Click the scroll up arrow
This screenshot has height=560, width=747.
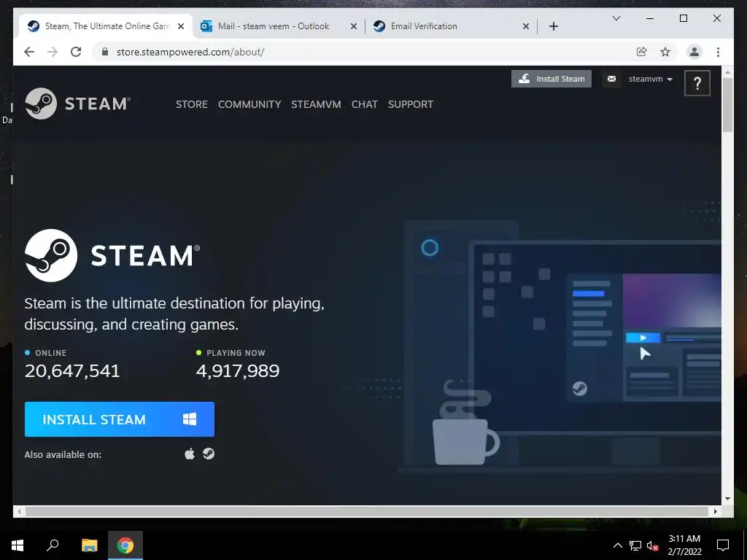[x=727, y=72]
